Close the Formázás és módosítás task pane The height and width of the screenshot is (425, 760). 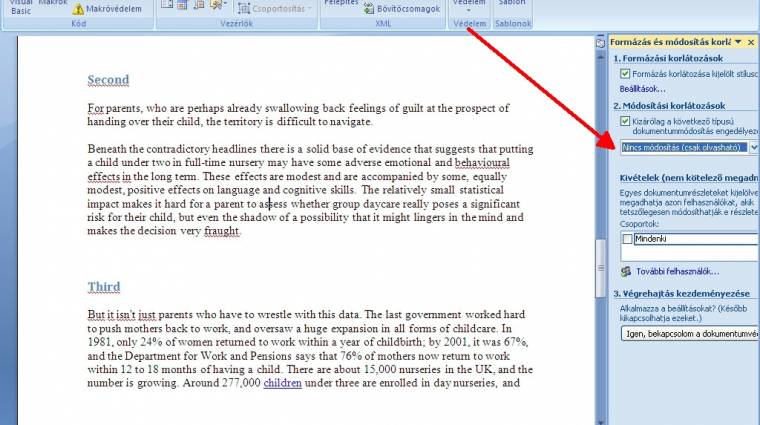coord(751,42)
